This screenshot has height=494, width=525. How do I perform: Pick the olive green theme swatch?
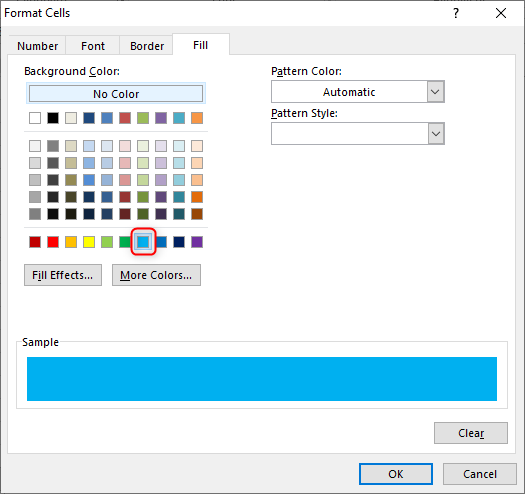point(143,118)
